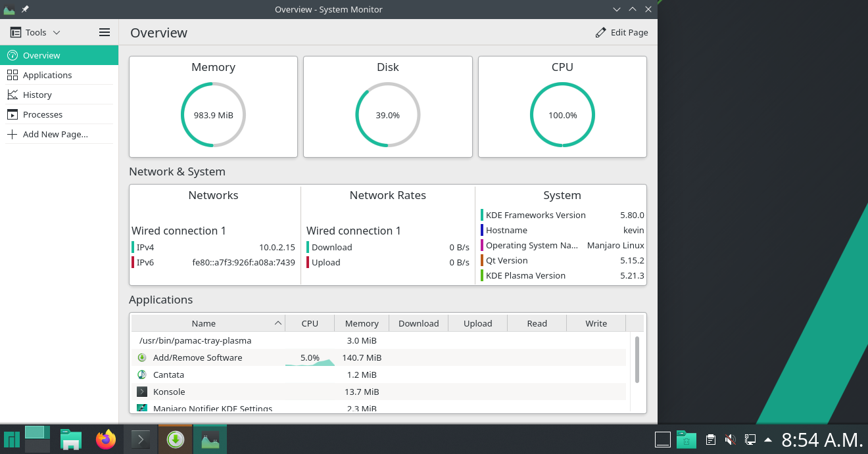Click the Upload rate 0 B/s value
868x454 pixels.
[x=459, y=262]
